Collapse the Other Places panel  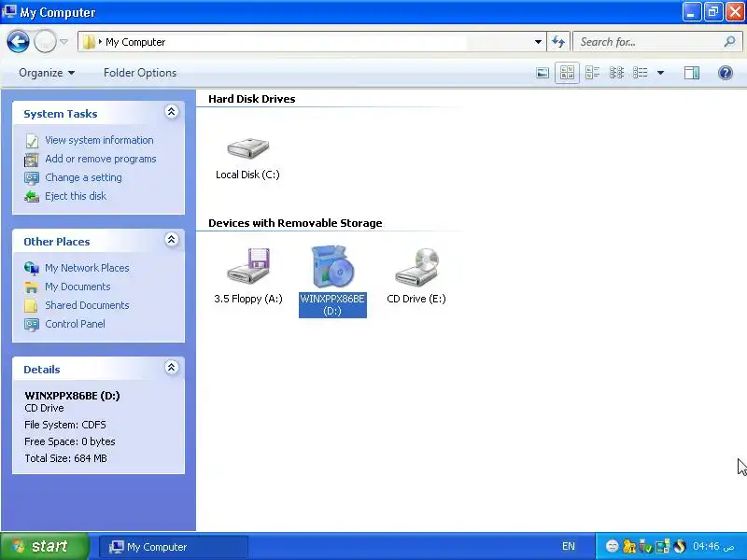(172, 239)
